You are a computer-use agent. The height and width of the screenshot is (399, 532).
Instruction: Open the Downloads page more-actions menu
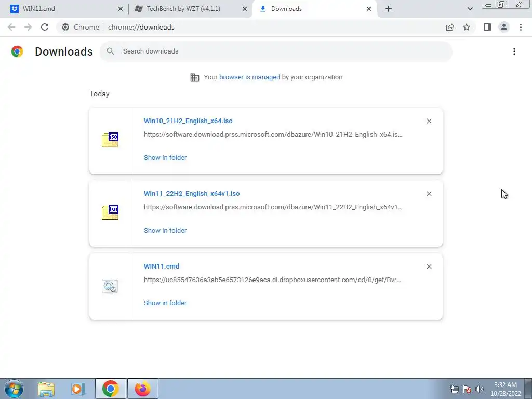(x=514, y=51)
